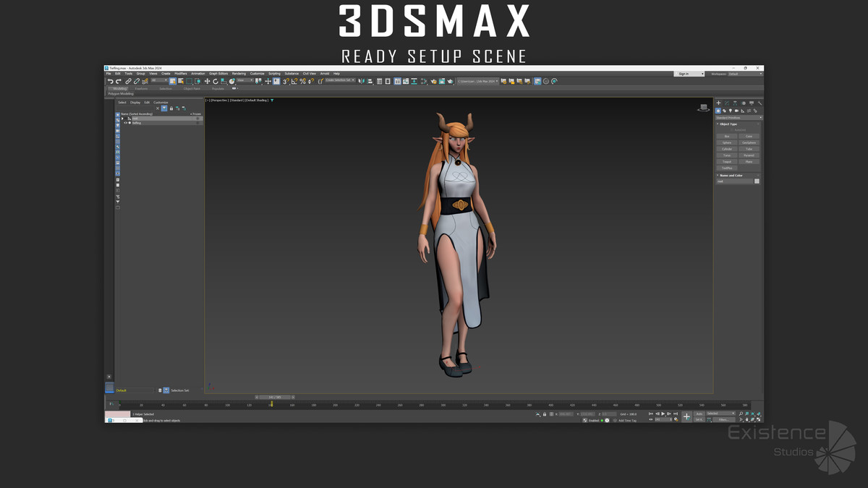
Task: Open the Graph Editors menu
Action: [218, 74]
